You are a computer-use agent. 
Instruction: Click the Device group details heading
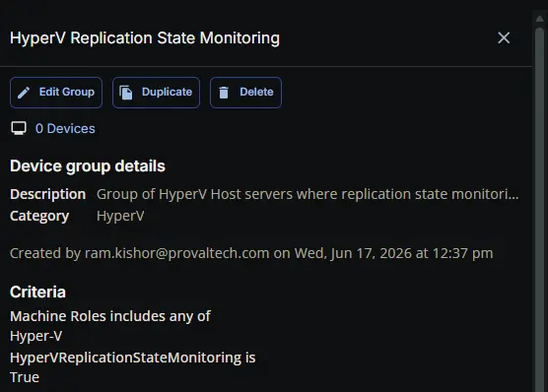tap(88, 165)
